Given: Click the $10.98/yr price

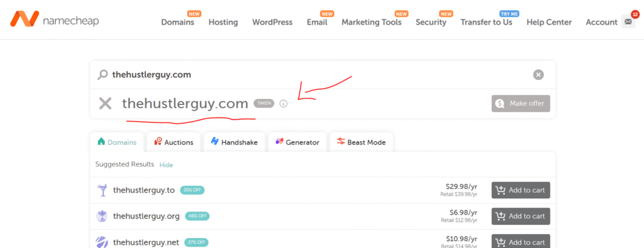Looking at the screenshot, I should (x=461, y=239).
